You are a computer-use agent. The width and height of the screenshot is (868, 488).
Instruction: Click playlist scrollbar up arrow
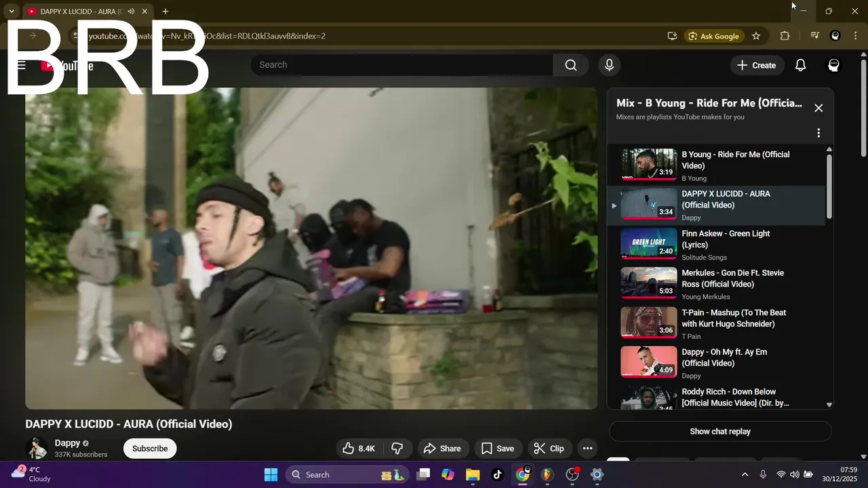click(829, 149)
